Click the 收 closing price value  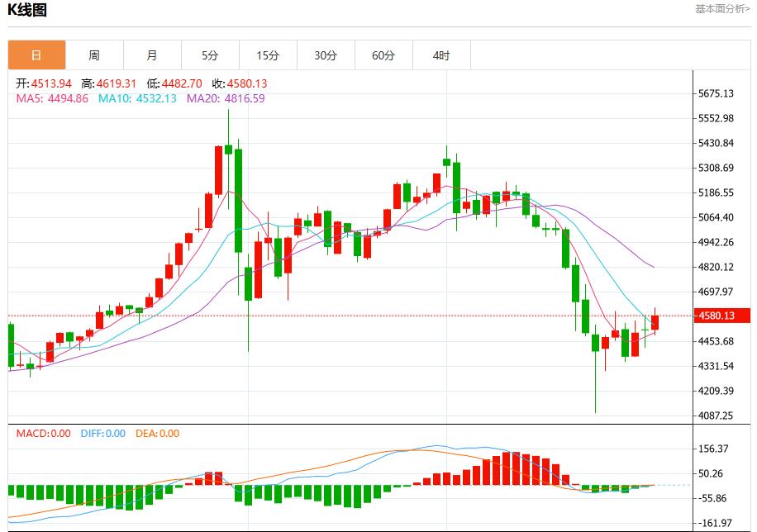[x=247, y=83]
